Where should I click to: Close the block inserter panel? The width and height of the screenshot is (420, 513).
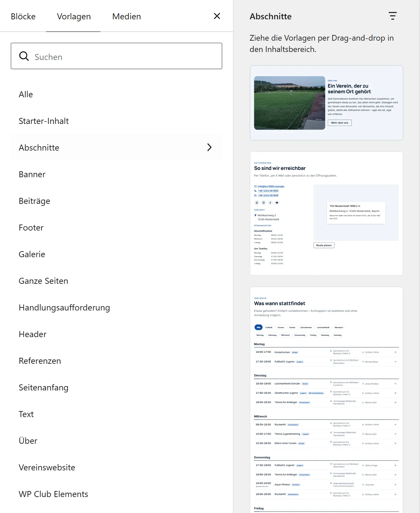click(x=217, y=16)
